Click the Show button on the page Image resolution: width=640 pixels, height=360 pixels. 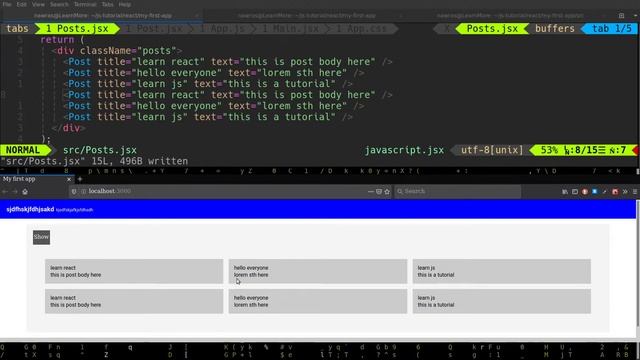[42, 237]
